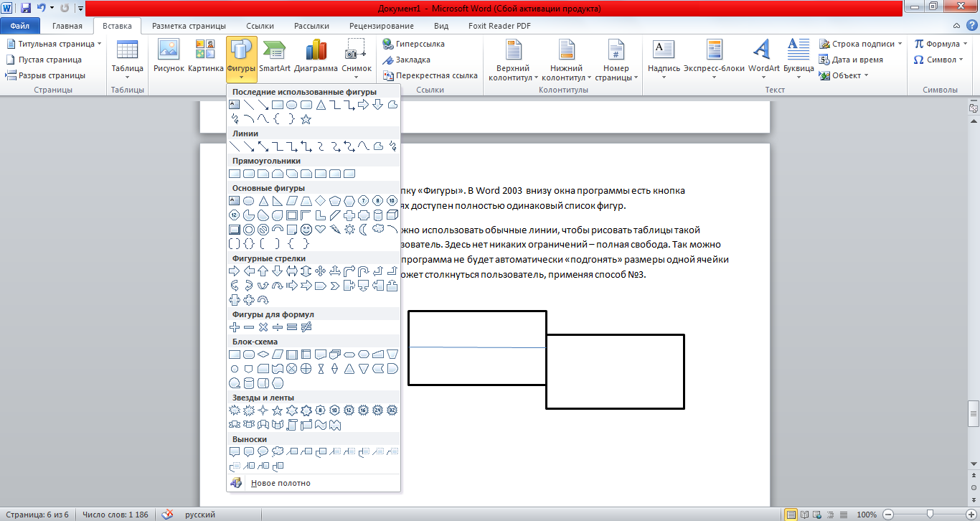Switch to Print Layout view in status bar
The image size is (980, 521).
pyautogui.click(x=791, y=515)
